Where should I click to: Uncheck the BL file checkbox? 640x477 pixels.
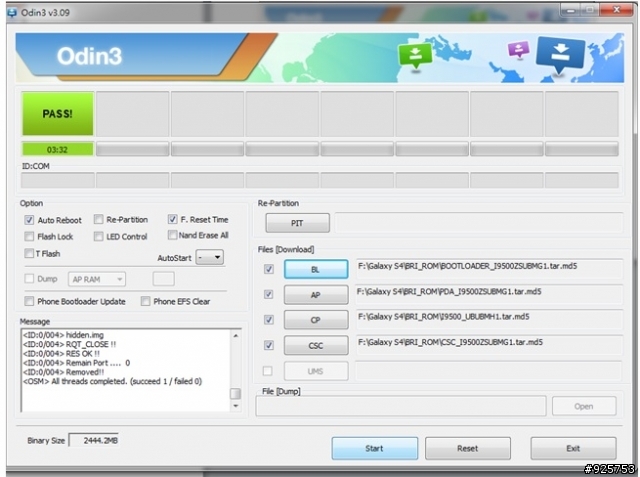click(269, 269)
